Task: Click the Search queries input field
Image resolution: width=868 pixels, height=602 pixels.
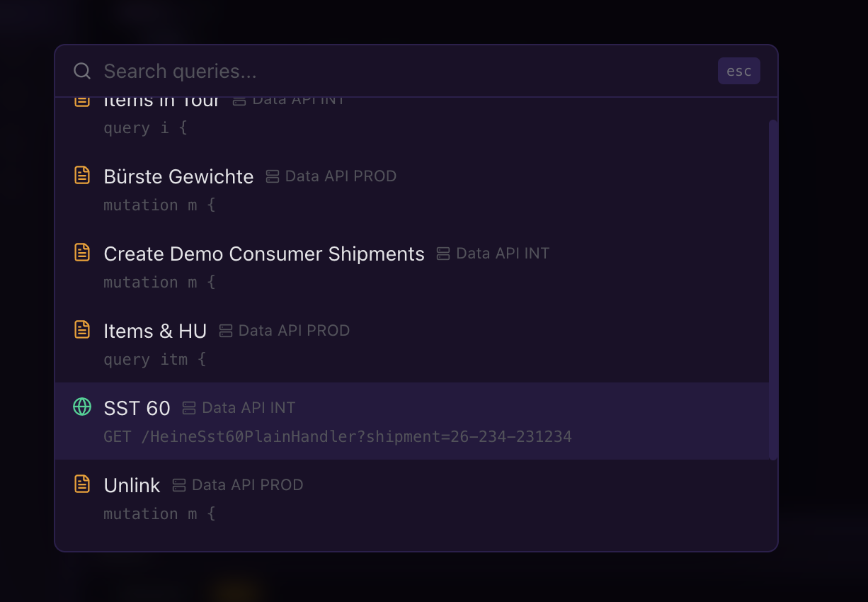Action: tap(283, 71)
